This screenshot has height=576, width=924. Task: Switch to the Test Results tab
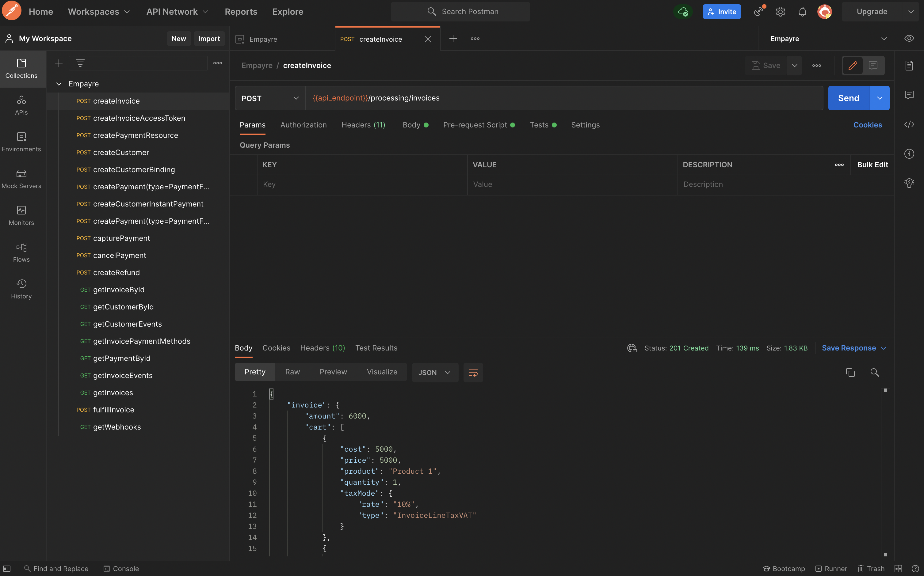click(x=376, y=348)
